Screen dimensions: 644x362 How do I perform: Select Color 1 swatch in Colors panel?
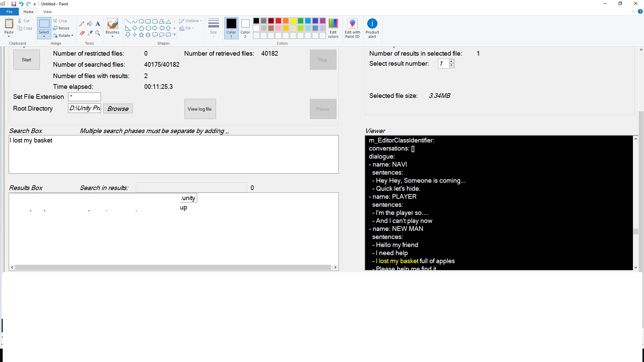[x=231, y=28]
